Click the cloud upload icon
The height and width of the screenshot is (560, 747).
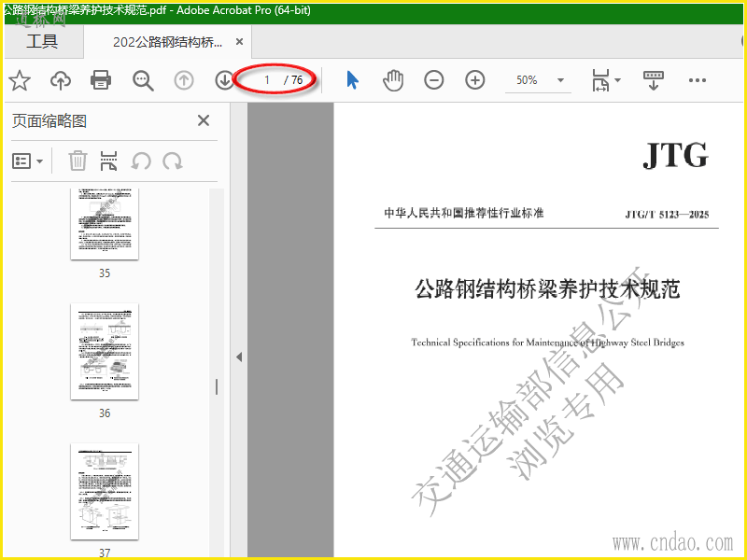coord(61,80)
